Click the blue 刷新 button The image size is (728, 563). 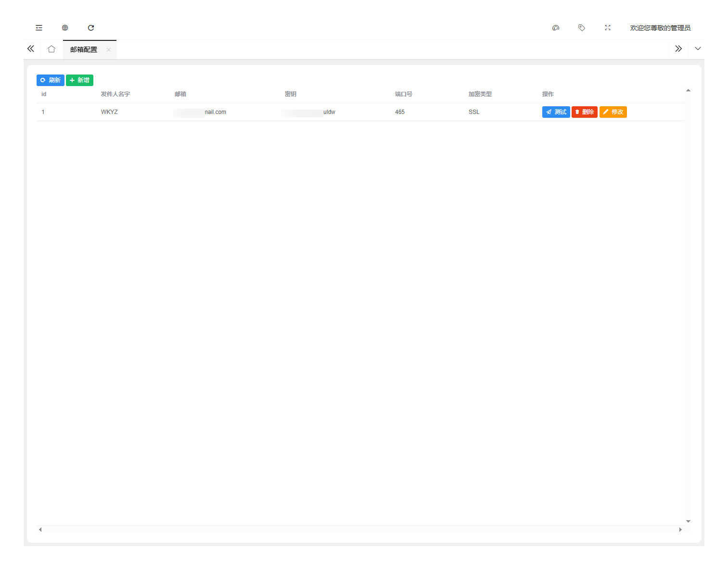point(51,80)
